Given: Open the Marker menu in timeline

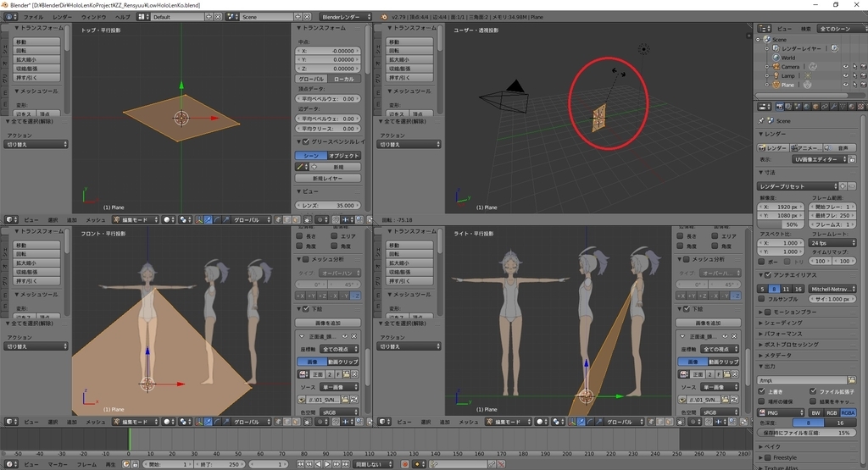Looking at the screenshot, I should pyautogui.click(x=58, y=464).
